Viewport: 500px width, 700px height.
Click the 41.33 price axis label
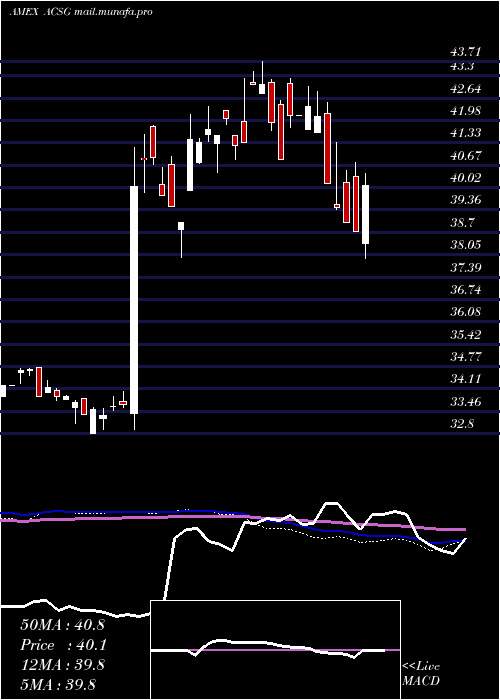[x=466, y=133]
